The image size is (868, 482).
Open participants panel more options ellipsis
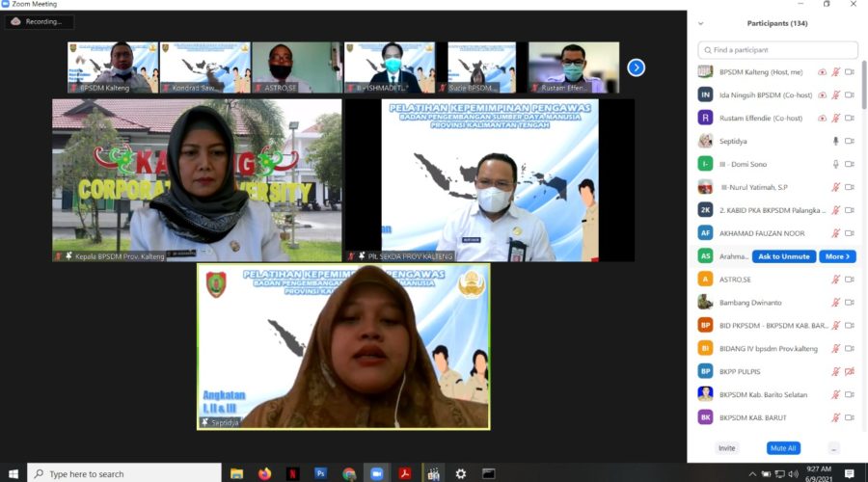click(x=833, y=448)
